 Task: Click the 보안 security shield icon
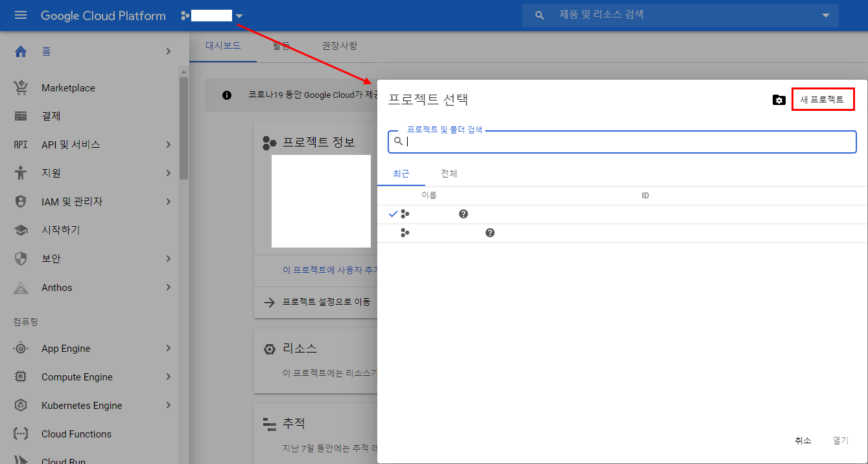tap(21, 259)
